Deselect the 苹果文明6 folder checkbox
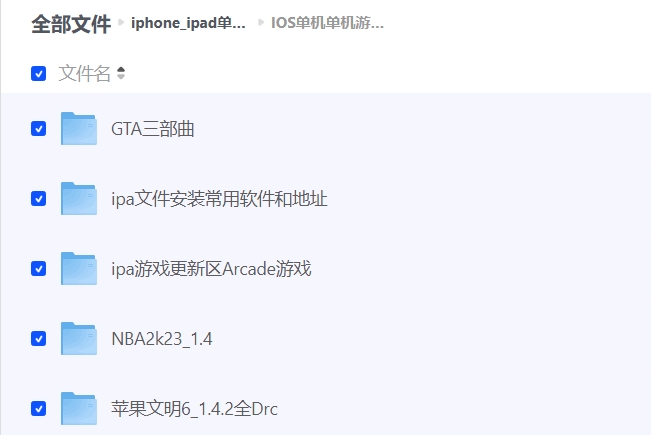The width and height of the screenshot is (651, 435). click(x=39, y=409)
